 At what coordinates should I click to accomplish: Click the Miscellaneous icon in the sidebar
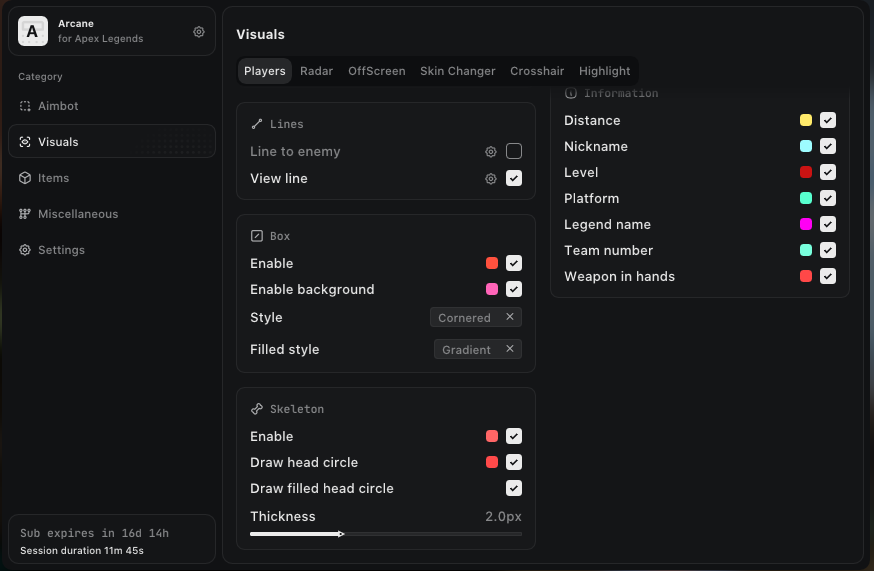25,214
